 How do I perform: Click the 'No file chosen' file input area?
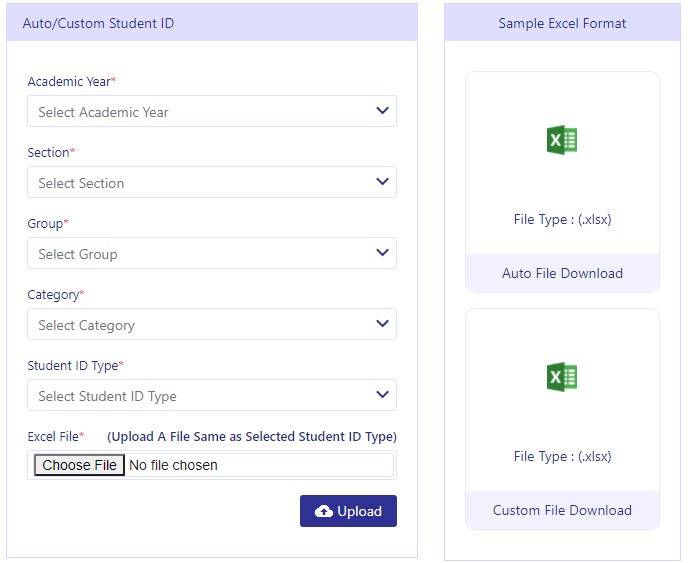click(174, 465)
